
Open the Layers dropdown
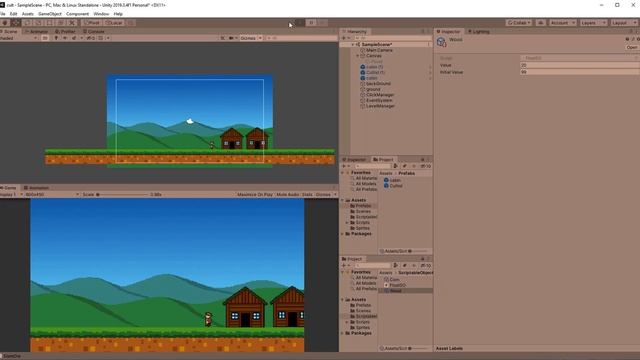593,23
